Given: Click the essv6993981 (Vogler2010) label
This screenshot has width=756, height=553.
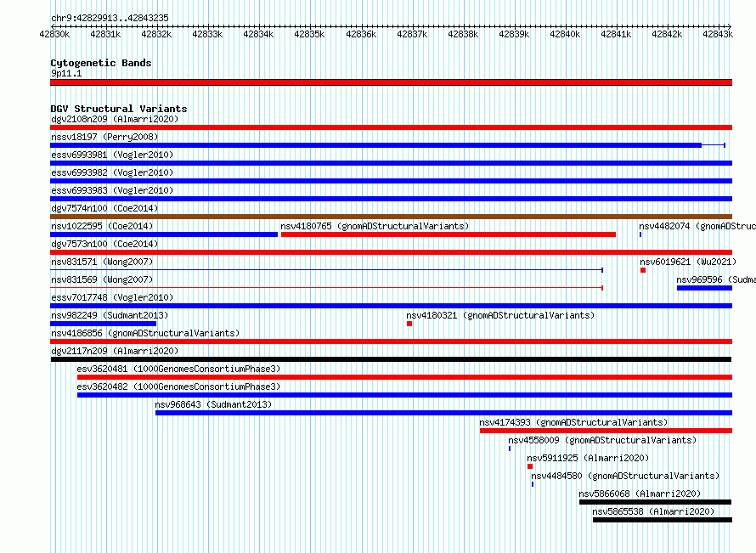Looking at the screenshot, I should [x=112, y=155].
